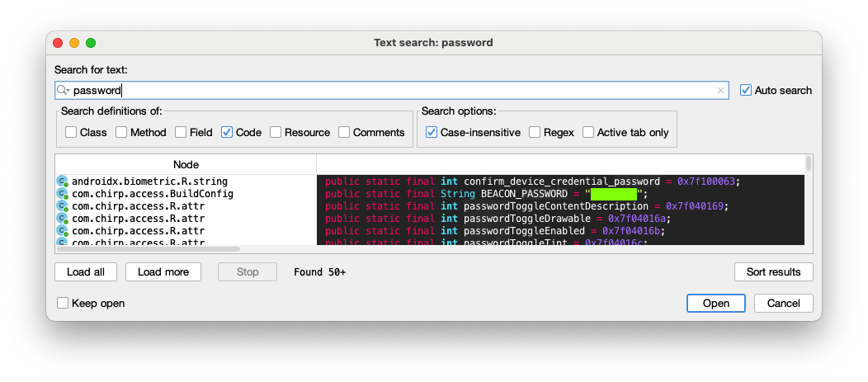
Task: Click the Node column header
Action: [186, 164]
